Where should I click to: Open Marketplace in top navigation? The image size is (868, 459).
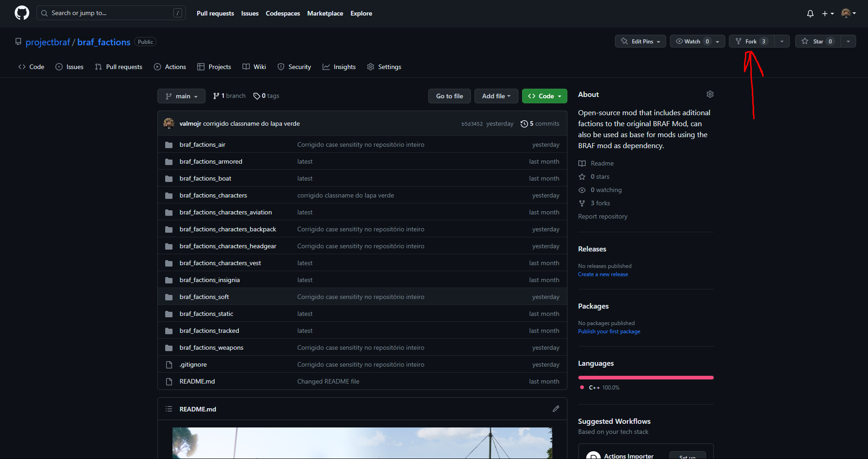click(x=325, y=13)
